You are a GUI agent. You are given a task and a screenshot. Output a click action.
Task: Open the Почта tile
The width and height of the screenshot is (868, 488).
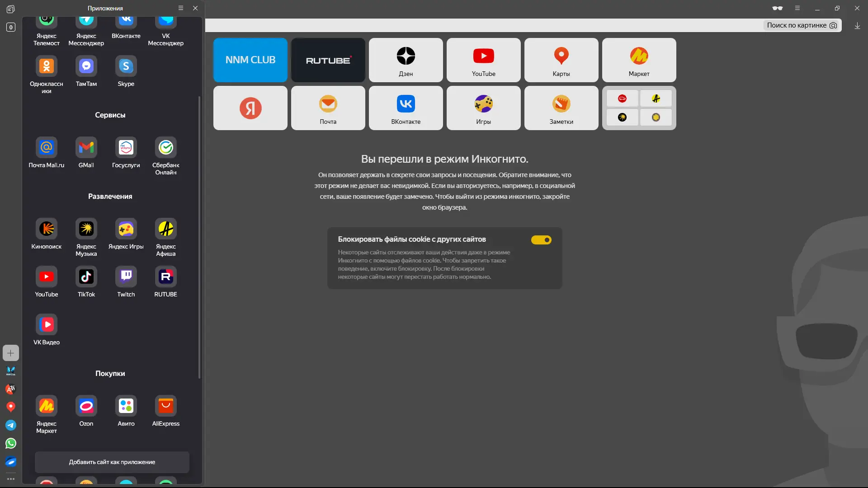coord(328,108)
